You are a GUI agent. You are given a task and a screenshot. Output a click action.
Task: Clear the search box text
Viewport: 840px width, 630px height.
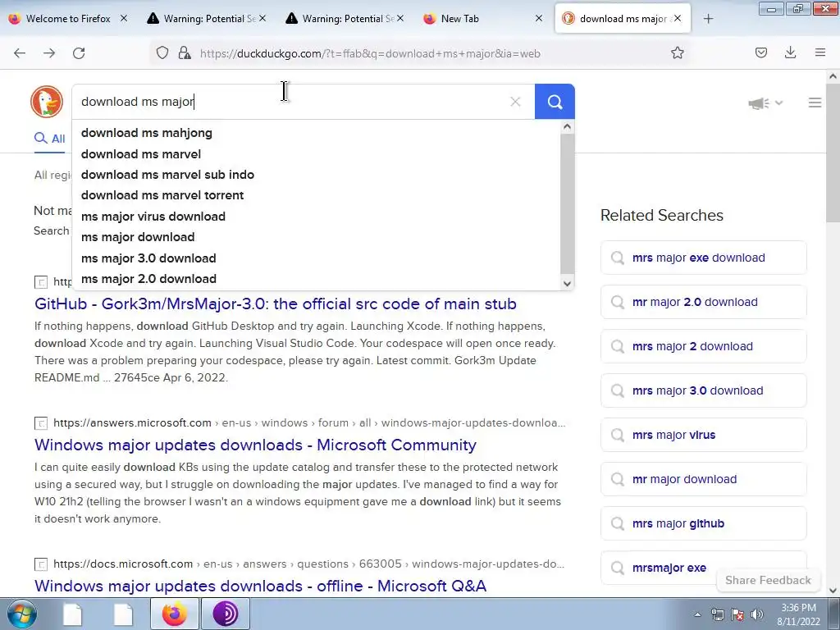click(x=515, y=102)
